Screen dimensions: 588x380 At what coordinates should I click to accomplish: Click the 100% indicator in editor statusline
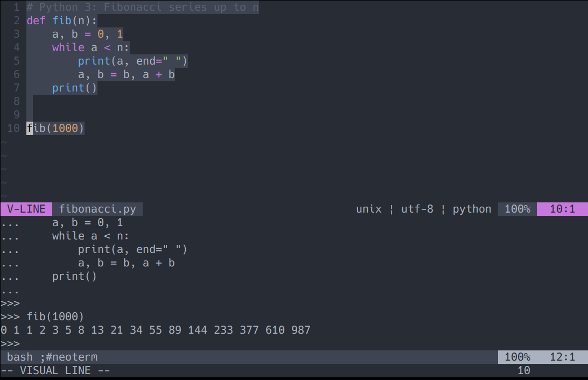tap(517, 209)
